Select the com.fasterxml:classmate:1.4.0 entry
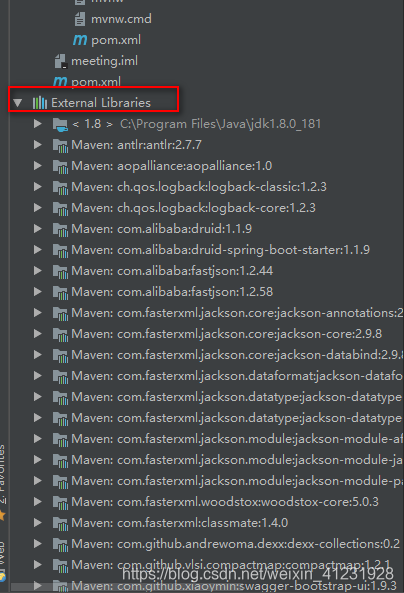 pos(180,522)
